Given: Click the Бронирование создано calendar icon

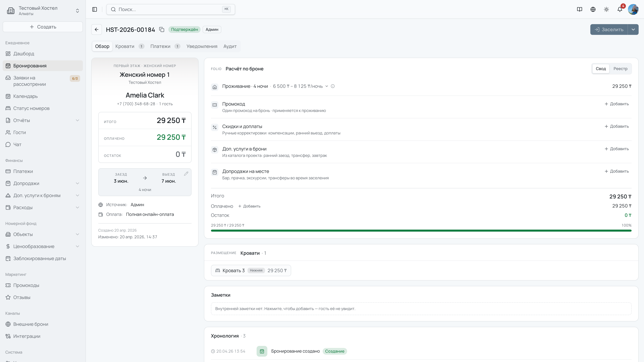Looking at the screenshot, I should click(x=262, y=351).
